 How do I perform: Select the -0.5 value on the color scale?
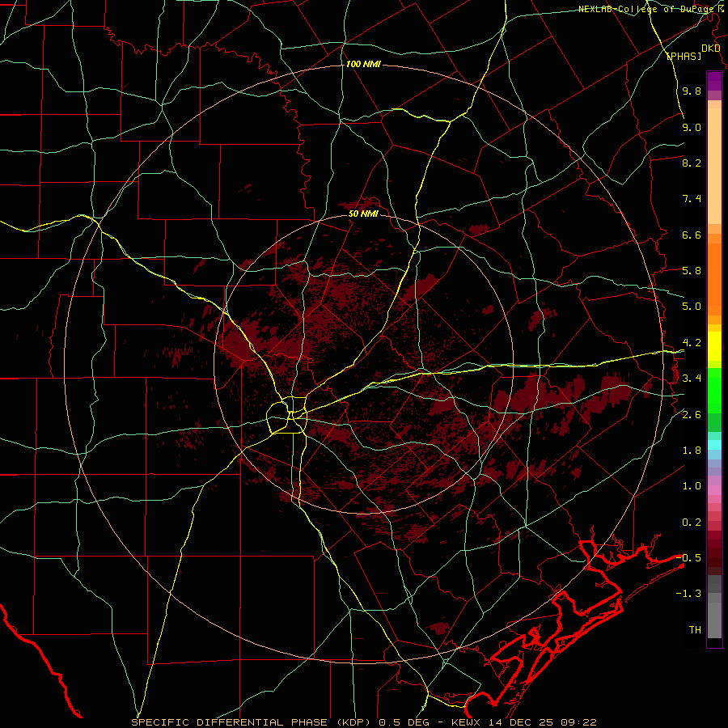point(688,558)
